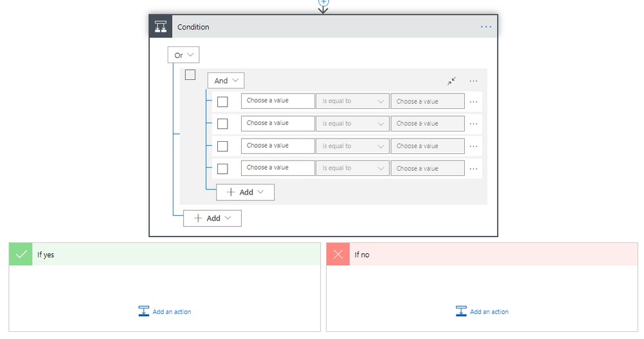The image size is (644, 339).
Task: Open third condition row ellipsis menu
Action: (x=473, y=146)
